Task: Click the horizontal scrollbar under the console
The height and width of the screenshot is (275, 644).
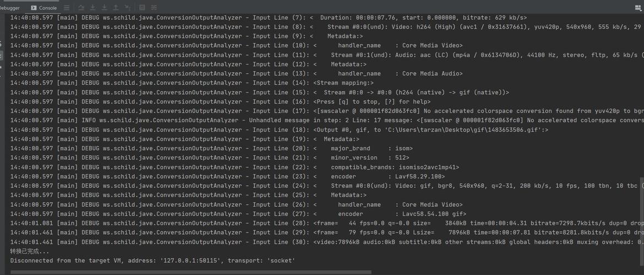Action: (x=190, y=272)
